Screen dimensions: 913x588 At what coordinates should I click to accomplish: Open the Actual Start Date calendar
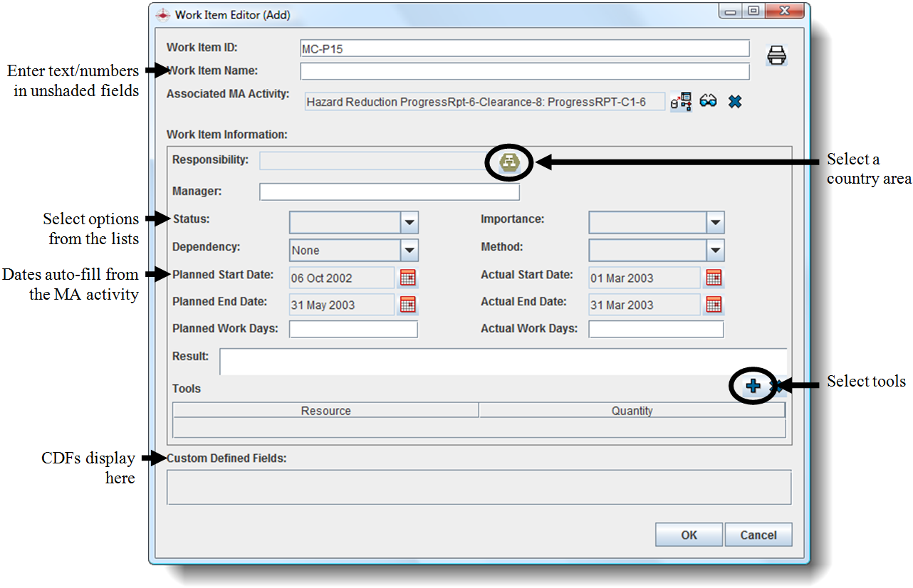tap(714, 278)
